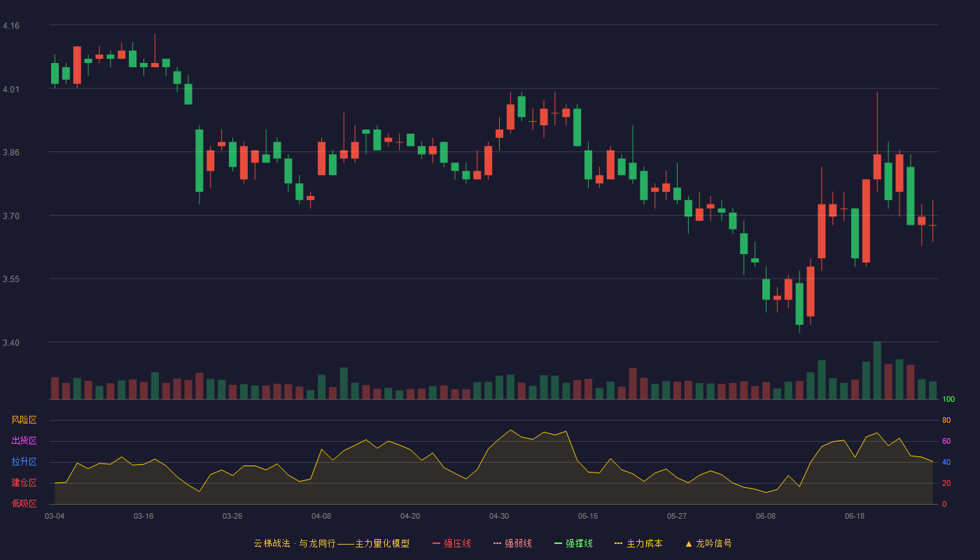This screenshot has width=980, height=560.
Task: Click the 03-26 date label
Action: point(232,516)
